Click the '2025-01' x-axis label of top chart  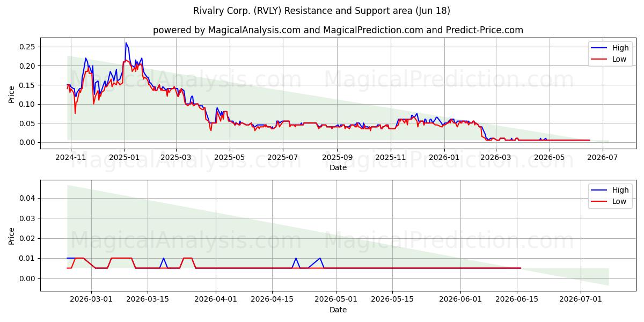(x=125, y=158)
